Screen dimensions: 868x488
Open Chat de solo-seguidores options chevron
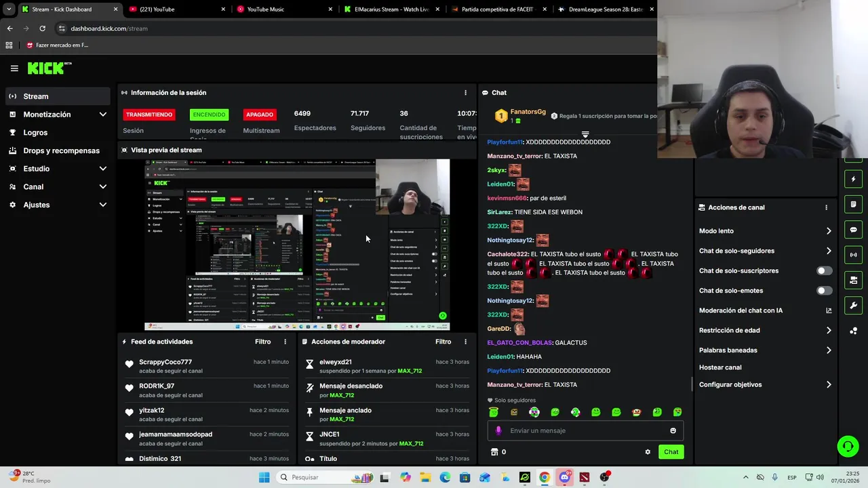(x=829, y=251)
